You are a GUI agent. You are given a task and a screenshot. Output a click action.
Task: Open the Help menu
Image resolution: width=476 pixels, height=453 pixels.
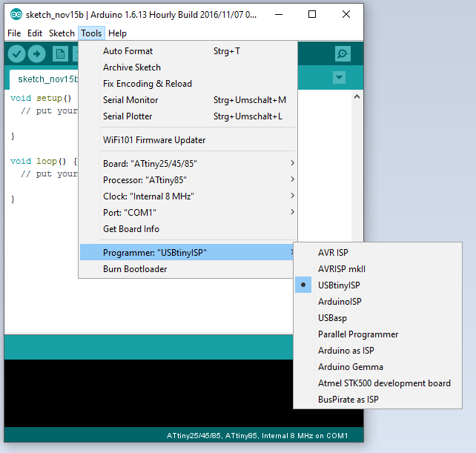point(117,33)
